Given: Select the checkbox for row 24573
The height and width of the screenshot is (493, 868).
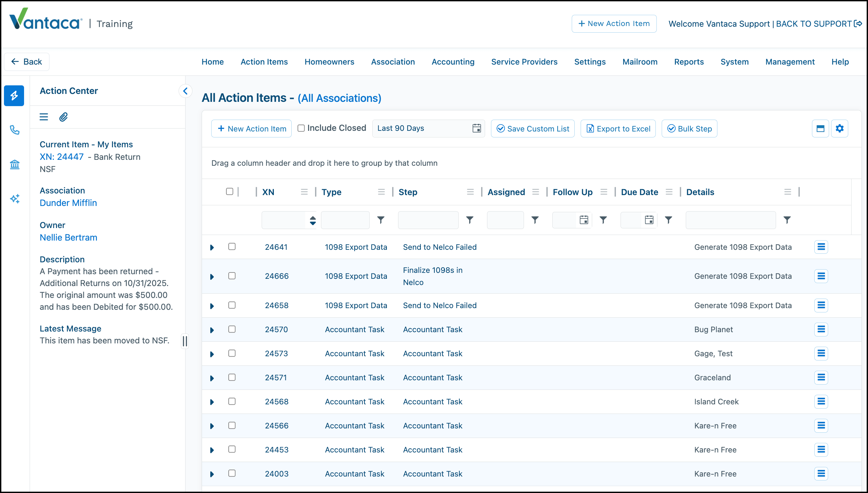Looking at the screenshot, I should pos(232,353).
